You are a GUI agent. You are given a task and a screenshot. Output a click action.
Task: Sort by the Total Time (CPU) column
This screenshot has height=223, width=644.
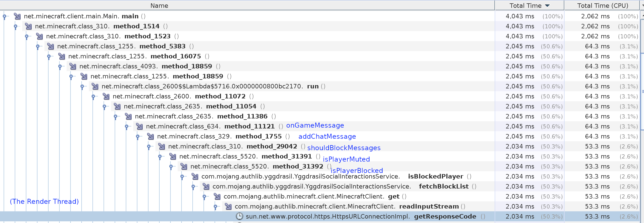tap(602, 6)
